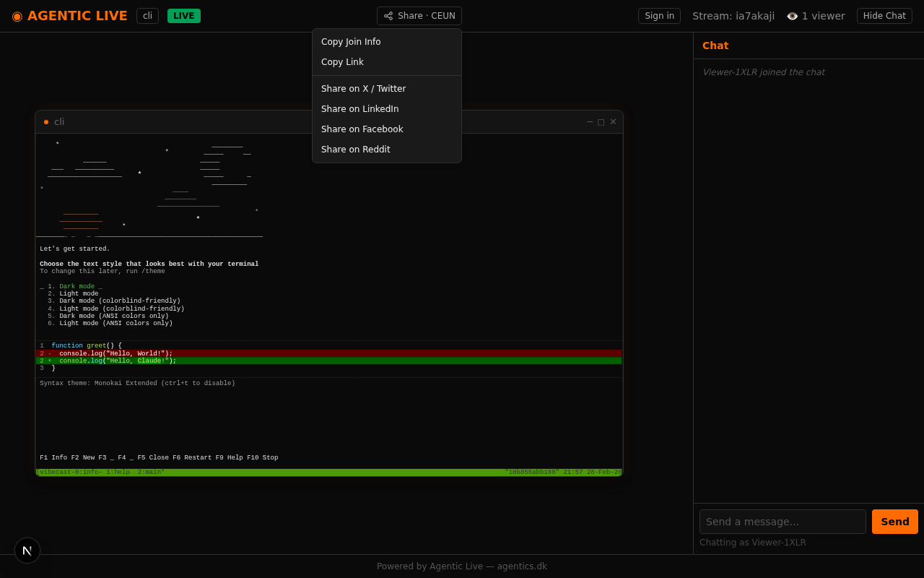
Task: Maximize the cli terminal window
Action: pyautogui.click(x=601, y=122)
